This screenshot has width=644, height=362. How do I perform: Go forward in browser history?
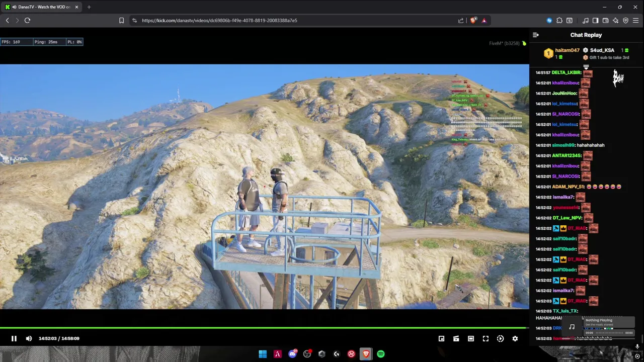coord(17,21)
